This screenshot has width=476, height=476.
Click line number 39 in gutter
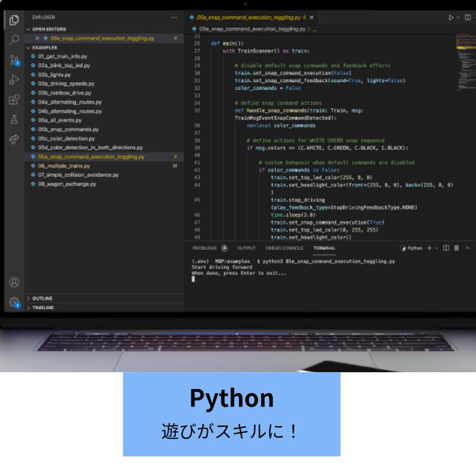click(x=197, y=148)
